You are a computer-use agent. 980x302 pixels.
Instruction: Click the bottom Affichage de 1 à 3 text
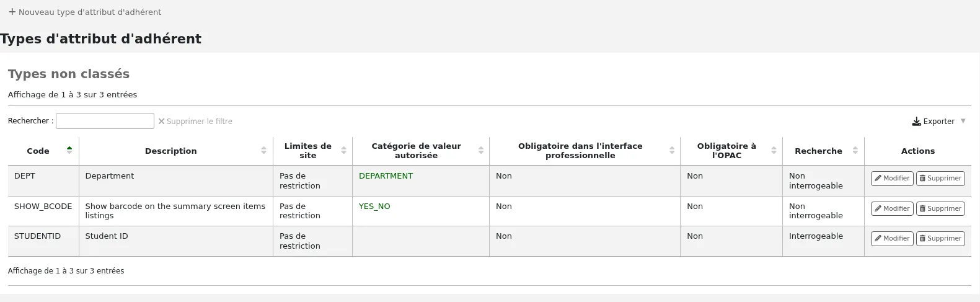pyautogui.click(x=66, y=271)
